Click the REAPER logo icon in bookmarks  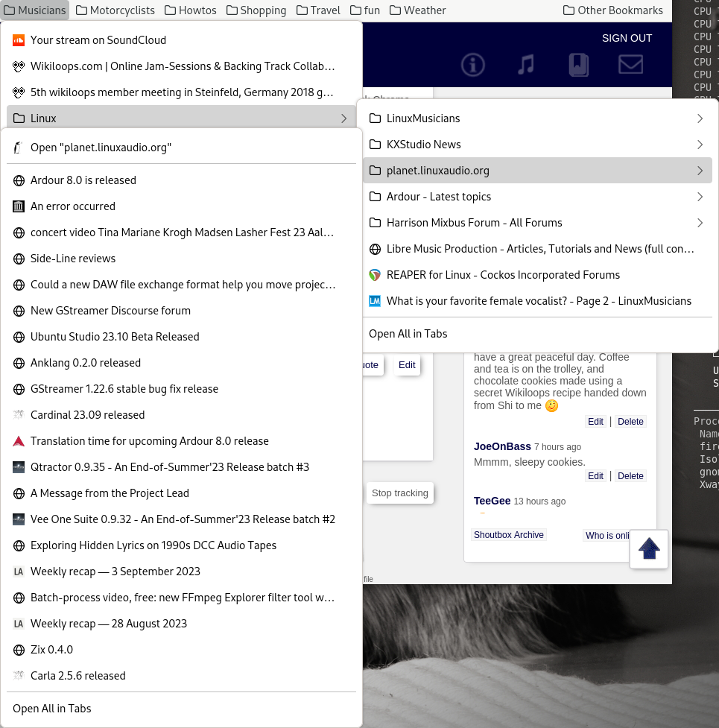click(x=375, y=275)
